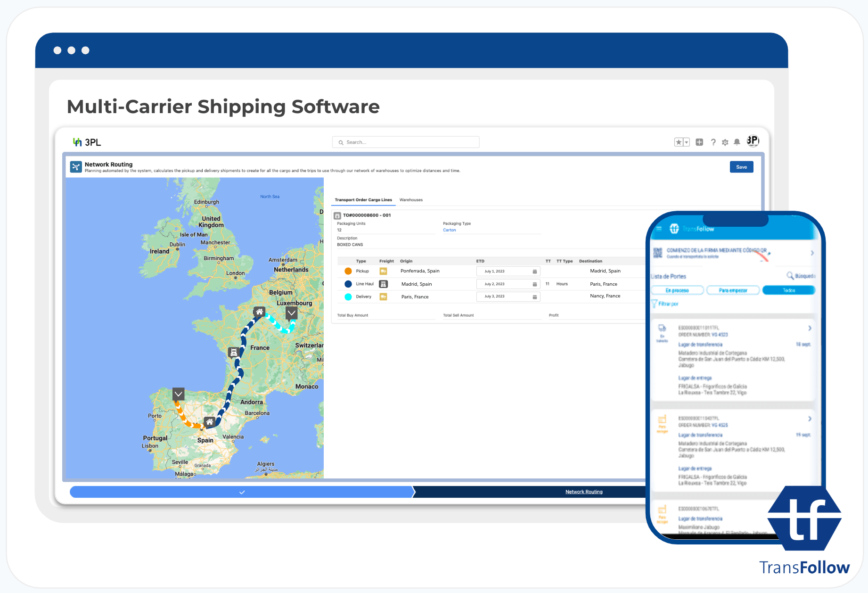Click the Paris warehouse home marker on map

click(259, 312)
